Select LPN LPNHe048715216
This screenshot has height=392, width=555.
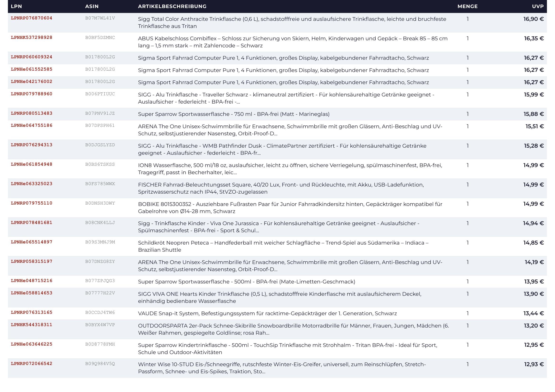pyautogui.click(x=31, y=281)
